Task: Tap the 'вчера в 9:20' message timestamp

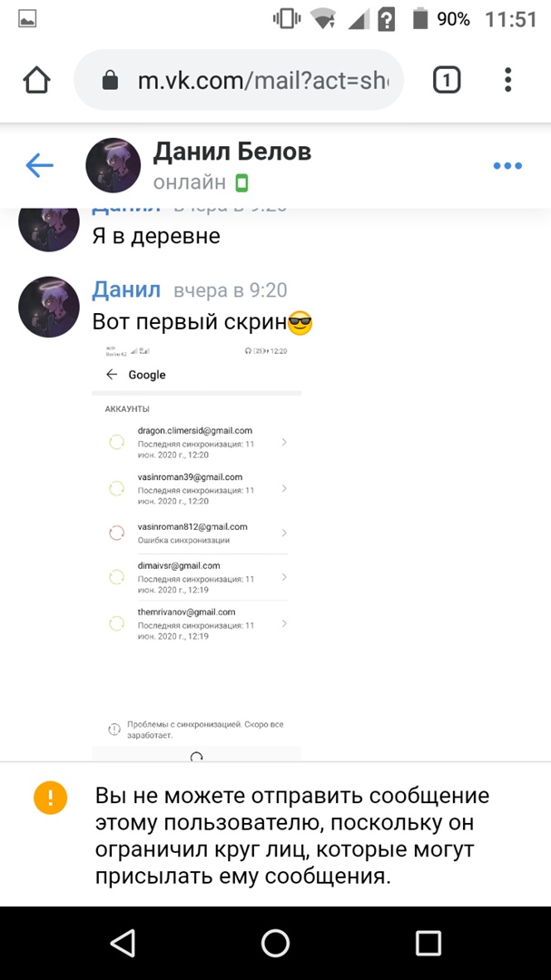Action: point(231,290)
